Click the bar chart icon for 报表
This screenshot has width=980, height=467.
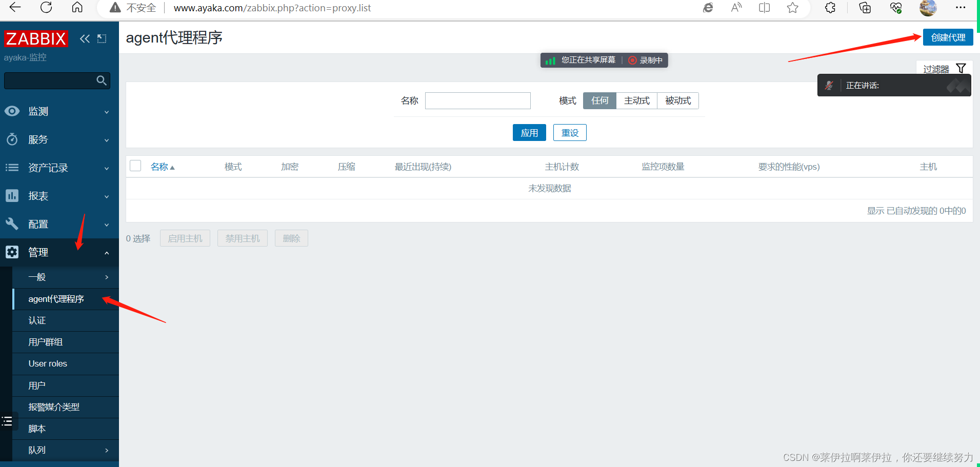[x=12, y=196]
